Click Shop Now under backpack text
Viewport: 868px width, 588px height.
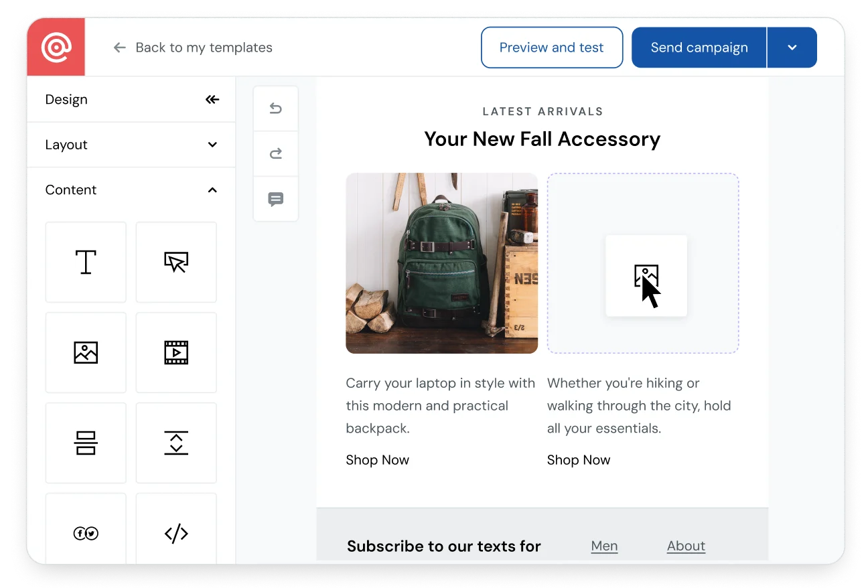377,460
